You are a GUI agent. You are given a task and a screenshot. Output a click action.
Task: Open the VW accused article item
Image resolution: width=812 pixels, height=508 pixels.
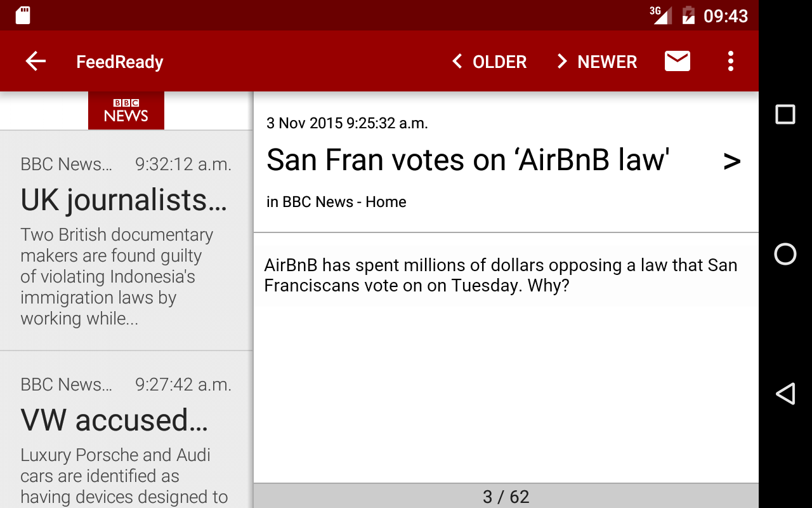[126, 430]
